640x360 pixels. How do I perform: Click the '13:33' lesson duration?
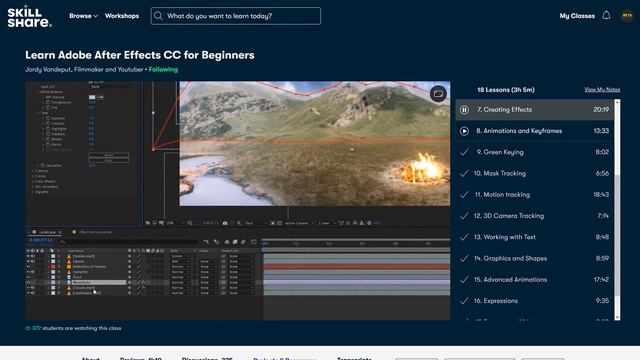click(x=601, y=131)
